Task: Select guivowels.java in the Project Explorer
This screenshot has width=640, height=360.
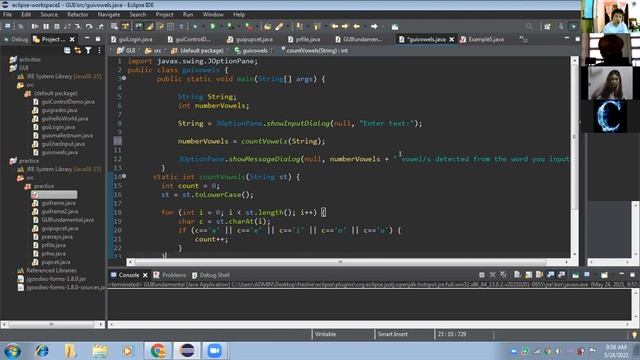Action: [x=56, y=152]
